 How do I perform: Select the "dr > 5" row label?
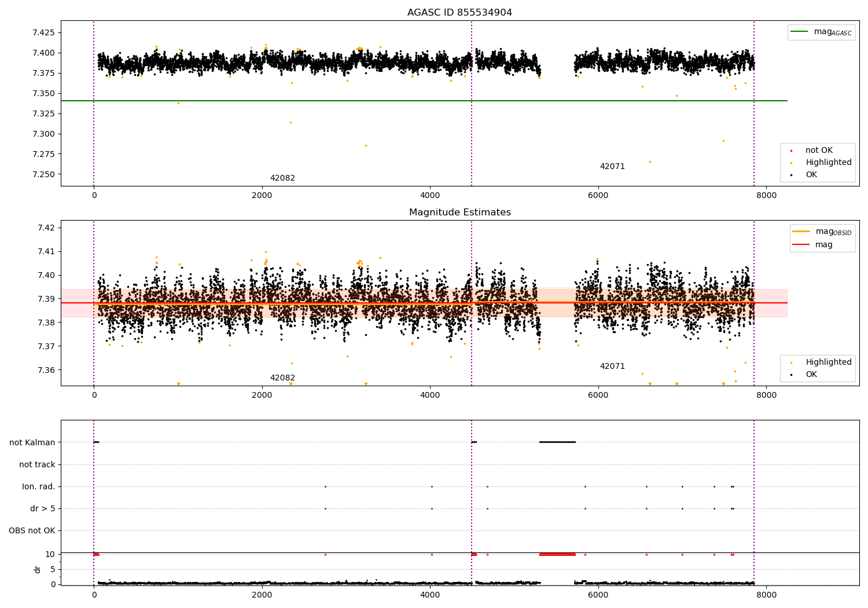(42, 509)
